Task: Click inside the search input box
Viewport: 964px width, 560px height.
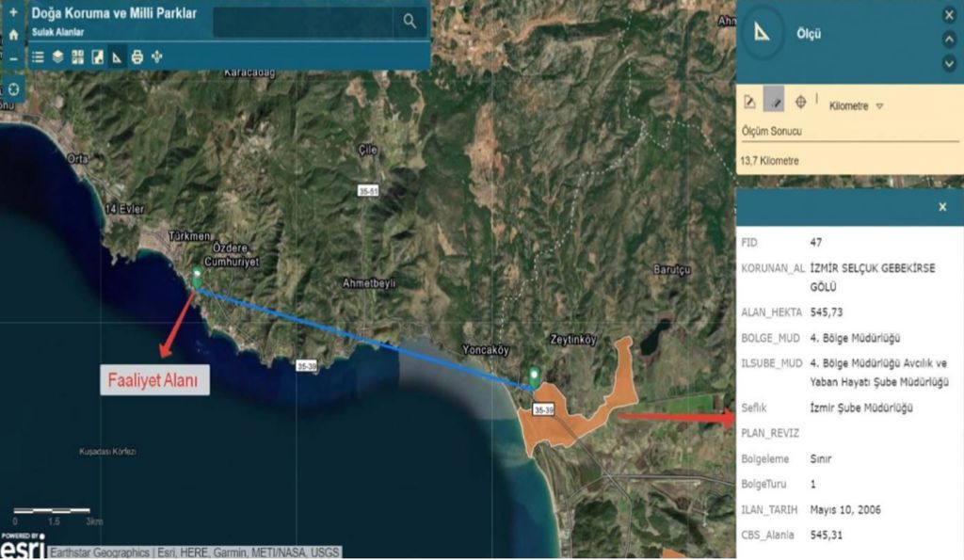Action: [301, 22]
